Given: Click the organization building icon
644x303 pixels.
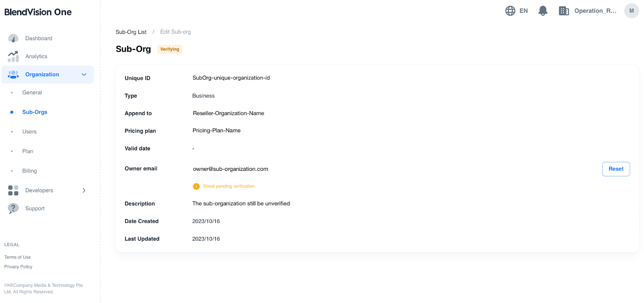Looking at the screenshot, I should click(x=564, y=11).
